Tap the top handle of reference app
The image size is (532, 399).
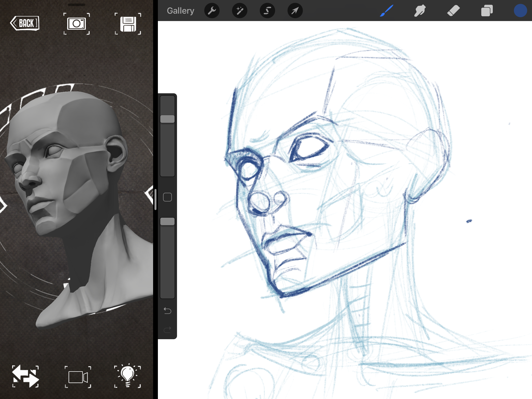click(x=77, y=5)
